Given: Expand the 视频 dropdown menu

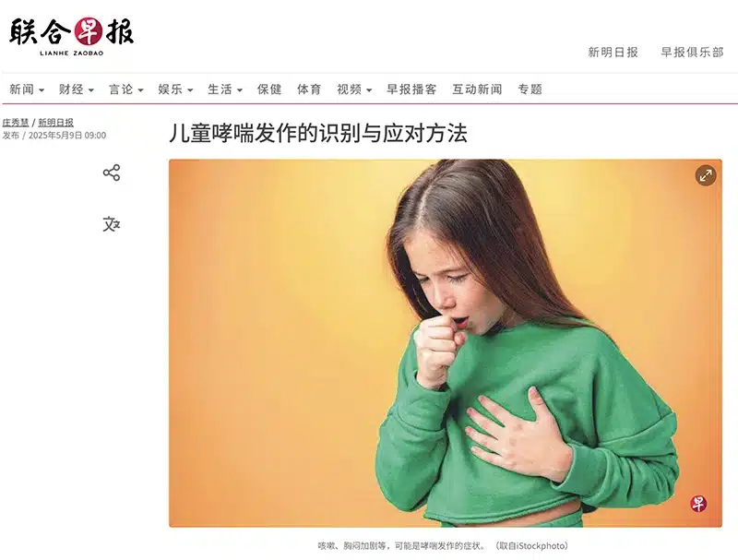Looking at the screenshot, I should [x=354, y=89].
